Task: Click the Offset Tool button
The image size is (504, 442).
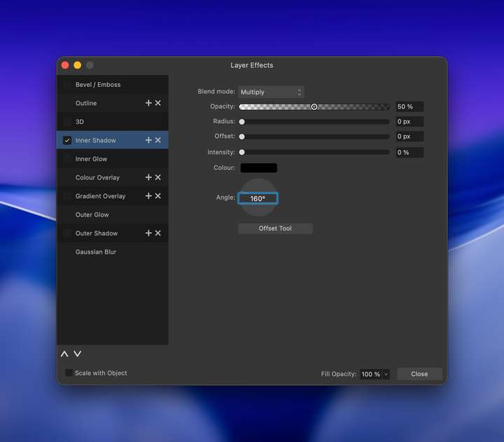Action: pos(275,228)
